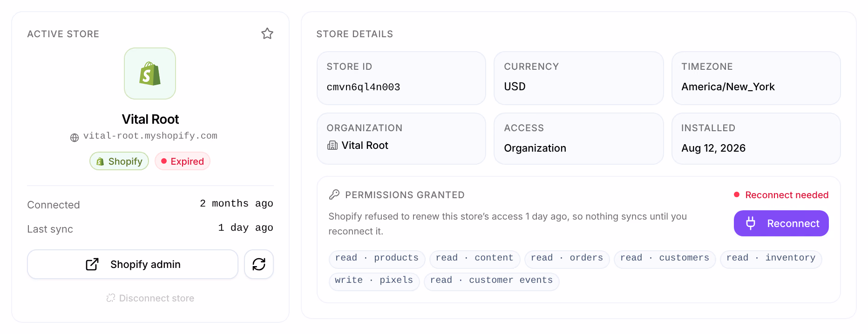Click the building icon next to Vital Root
The width and height of the screenshot is (868, 334).
(332, 146)
